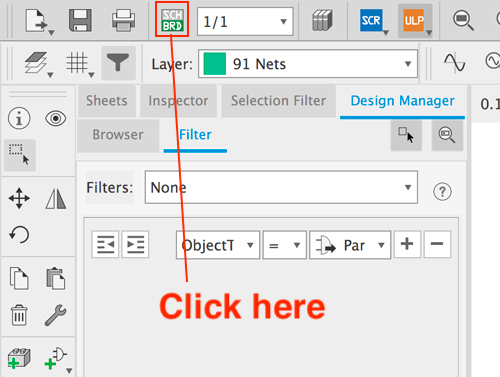This screenshot has width=500, height=377.
Task: Switch to the Filter sub-tab
Action: (x=195, y=135)
